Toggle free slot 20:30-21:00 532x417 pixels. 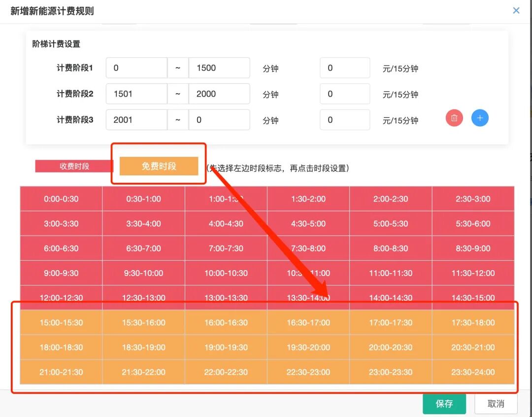(x=473, y=347)
